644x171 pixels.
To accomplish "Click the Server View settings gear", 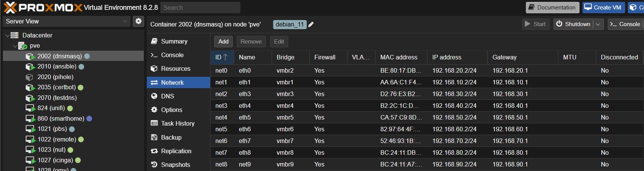I will (138, 21).
